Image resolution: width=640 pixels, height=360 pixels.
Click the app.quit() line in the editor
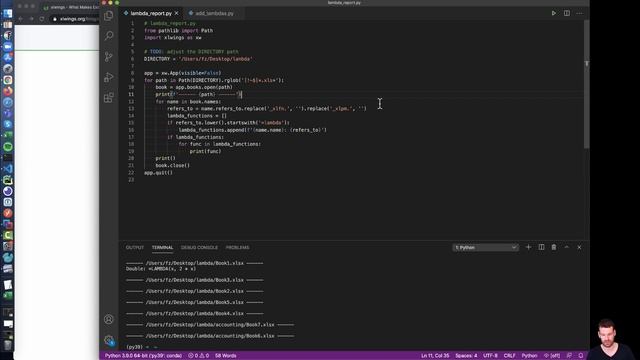[158, 172]
